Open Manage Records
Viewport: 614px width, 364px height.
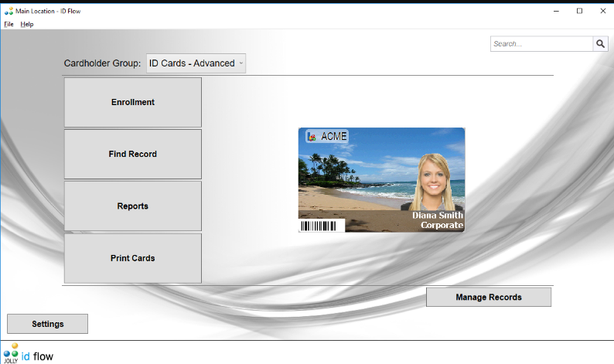click(489, 297)
